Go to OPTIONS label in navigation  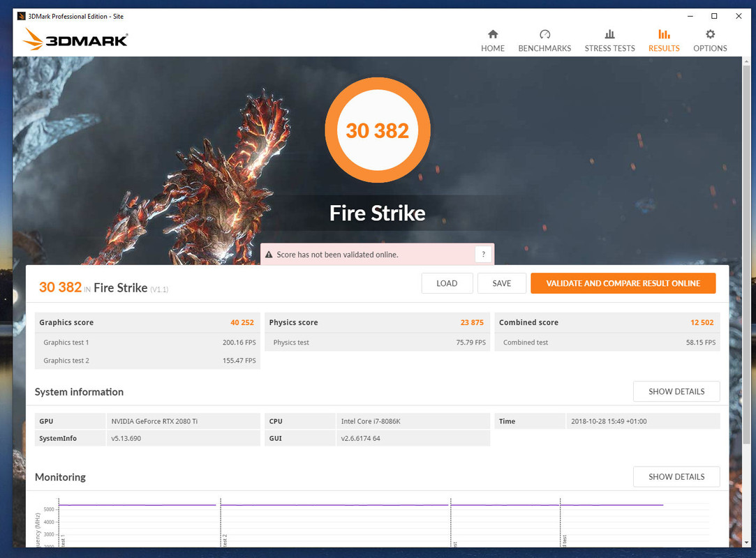point(710,48)
